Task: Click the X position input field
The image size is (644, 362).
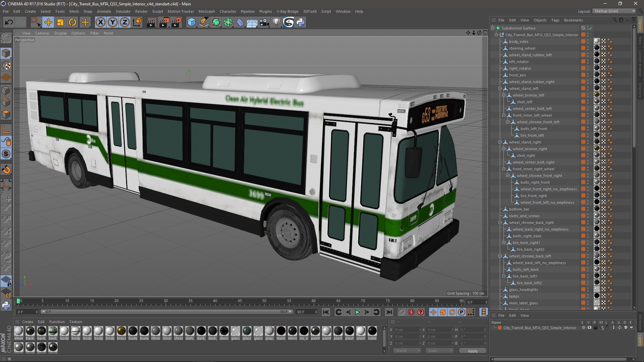Action: [407, 330]
